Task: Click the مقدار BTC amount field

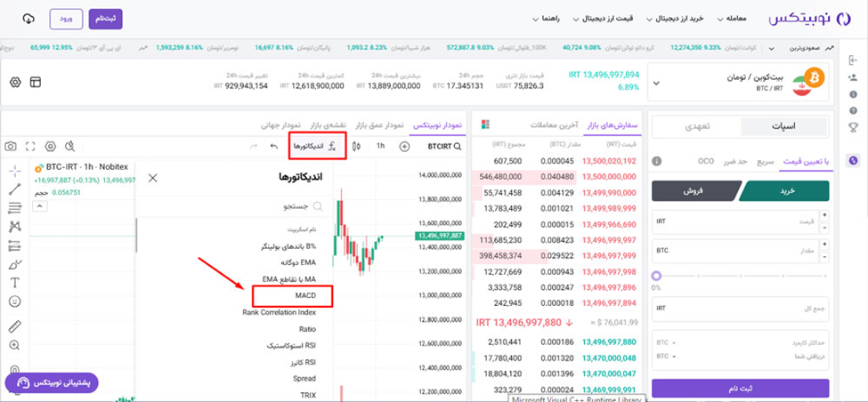Action: (x=735, y=251)
